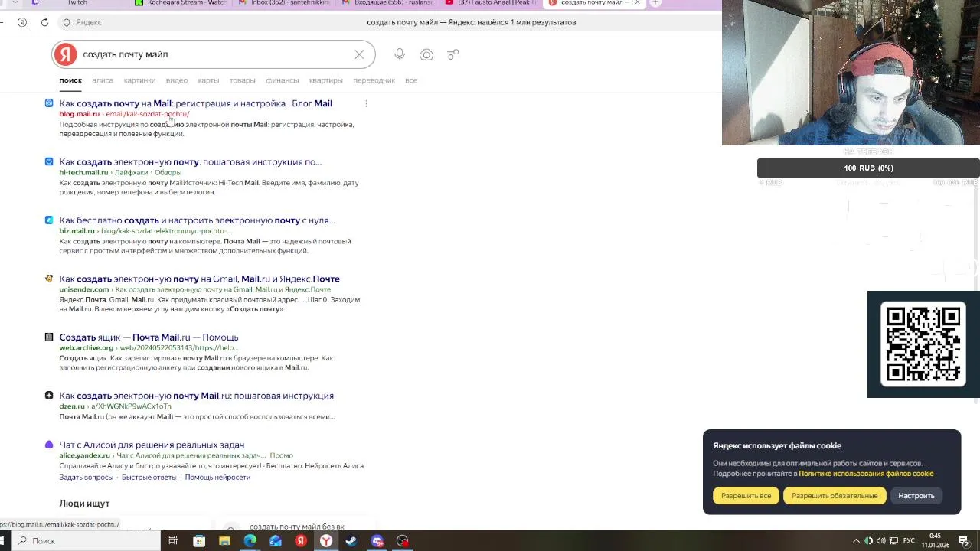The width and height of the screenshot is (980, 551).
Task: Open Microsoft Store from taskbar
Action: [199, 541]
